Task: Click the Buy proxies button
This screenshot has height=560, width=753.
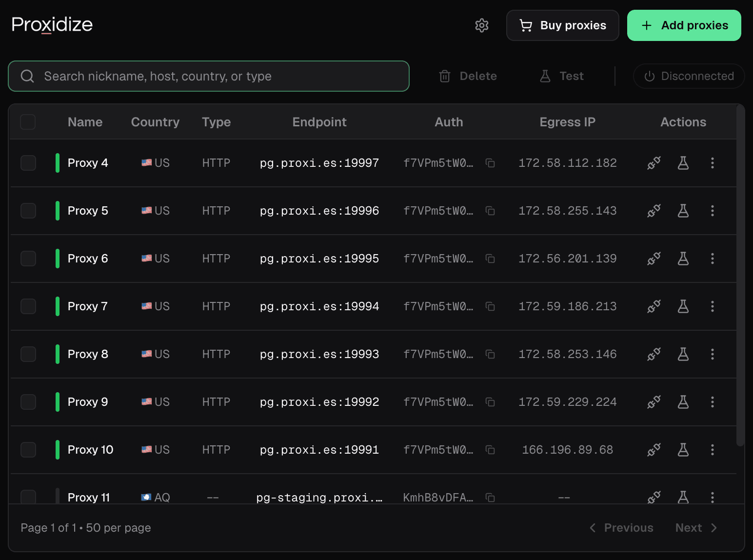Action: click(x=563, y=25)
